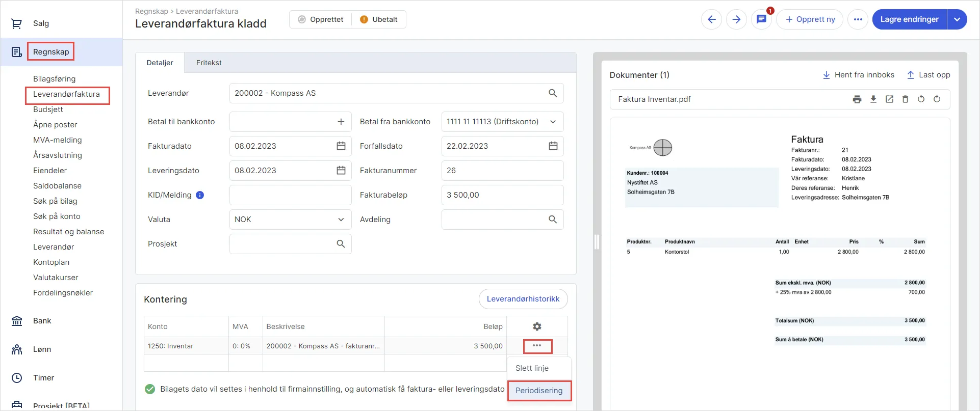This screenshot has height=411, width=980.
Task: Select Periodisering from the line menu
Action: pyautogui.click(x=539, y=391)
